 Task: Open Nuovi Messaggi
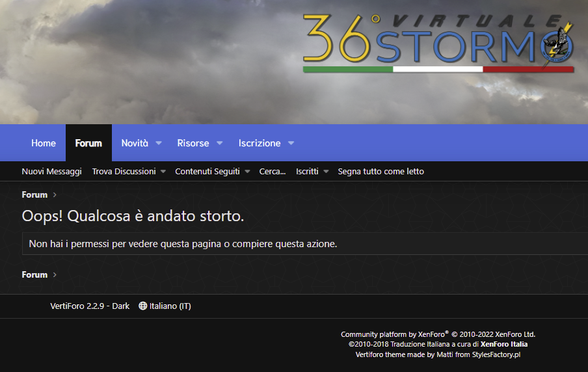coord(52,172)
